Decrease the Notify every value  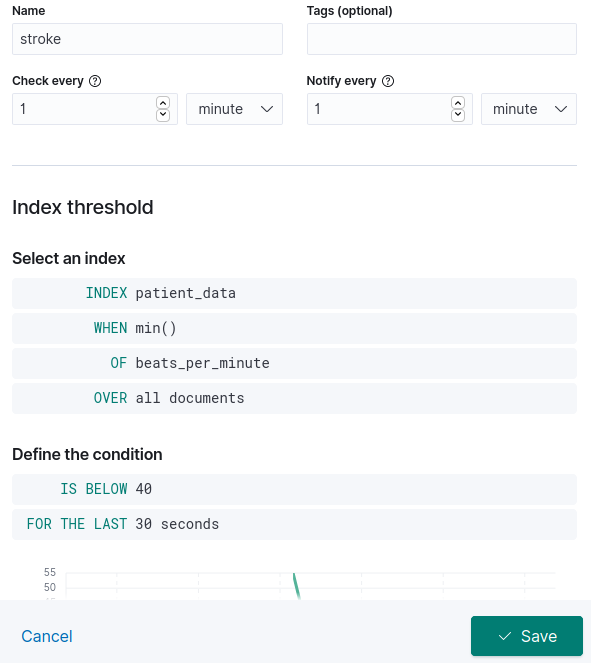pyautogui.click(x=457, y=115)
